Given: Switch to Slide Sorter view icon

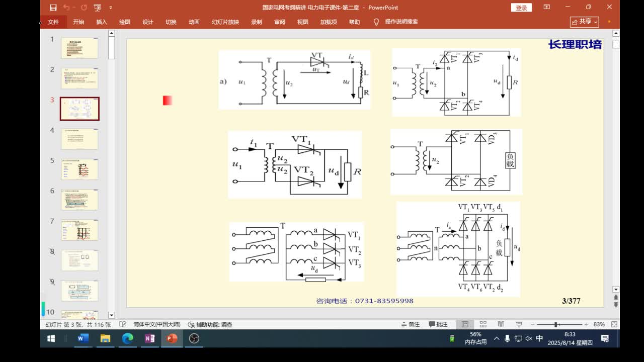Looking at the screenshot, I should tap(483, 325).
